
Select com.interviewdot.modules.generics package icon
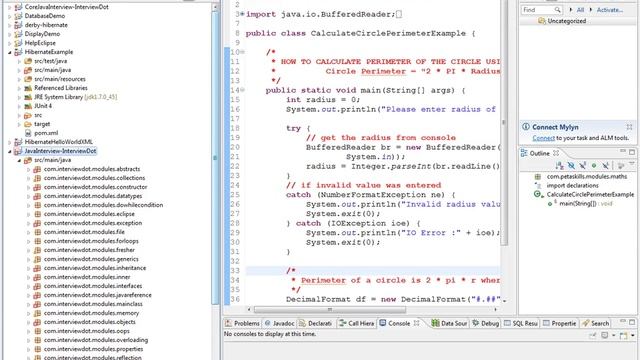point(37,259)
